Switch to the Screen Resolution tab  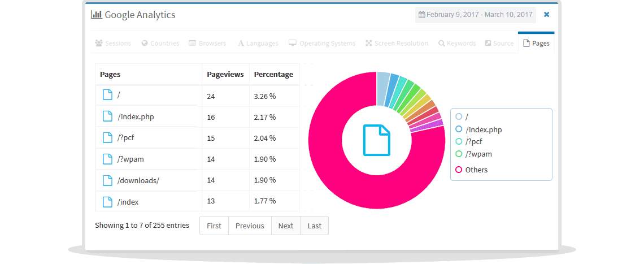(397, 43)
